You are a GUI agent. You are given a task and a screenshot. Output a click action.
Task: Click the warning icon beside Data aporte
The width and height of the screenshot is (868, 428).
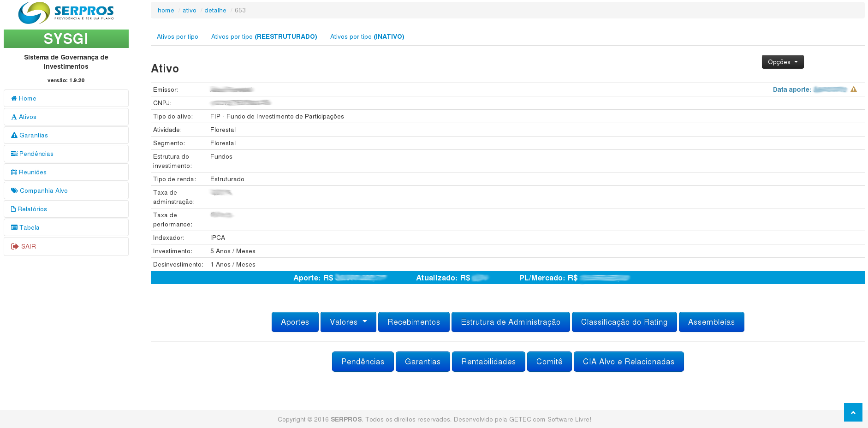coord(854,89)
